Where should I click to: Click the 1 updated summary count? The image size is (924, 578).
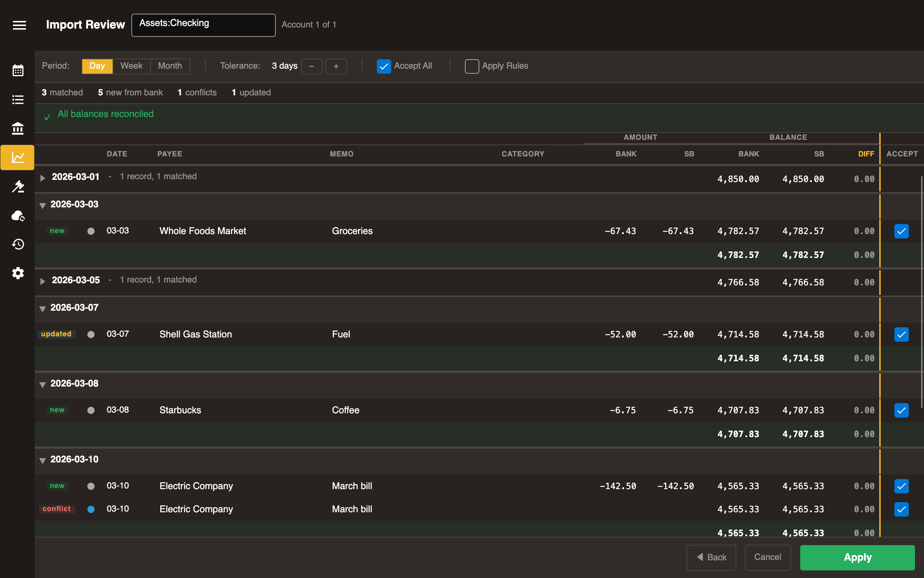(x=251, y=92)
